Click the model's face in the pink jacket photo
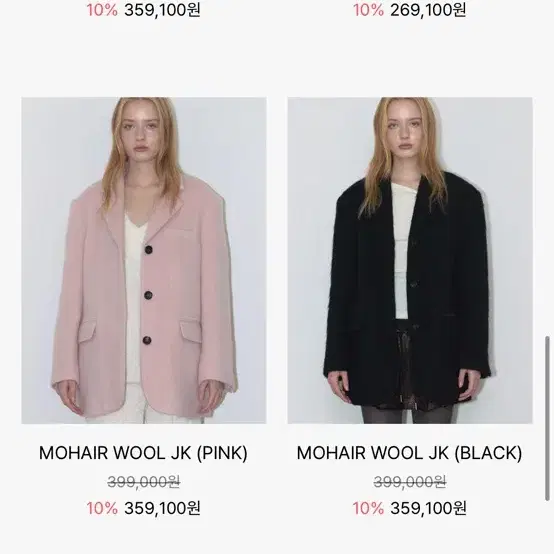Screen dimensions: 554x554 click(144, 130)
